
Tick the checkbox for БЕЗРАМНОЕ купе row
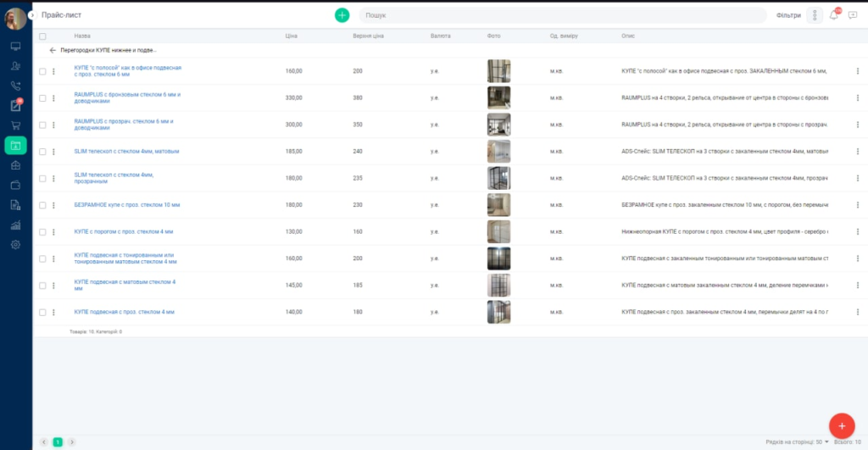(x=42, y=205)
